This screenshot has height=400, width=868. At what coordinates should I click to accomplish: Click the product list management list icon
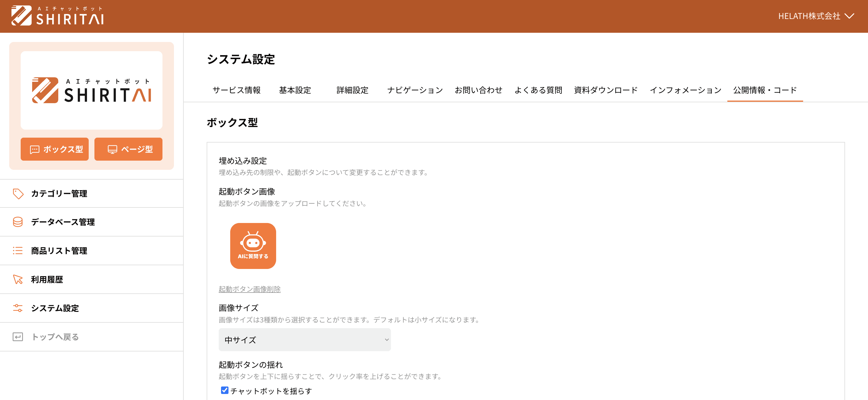18,251
